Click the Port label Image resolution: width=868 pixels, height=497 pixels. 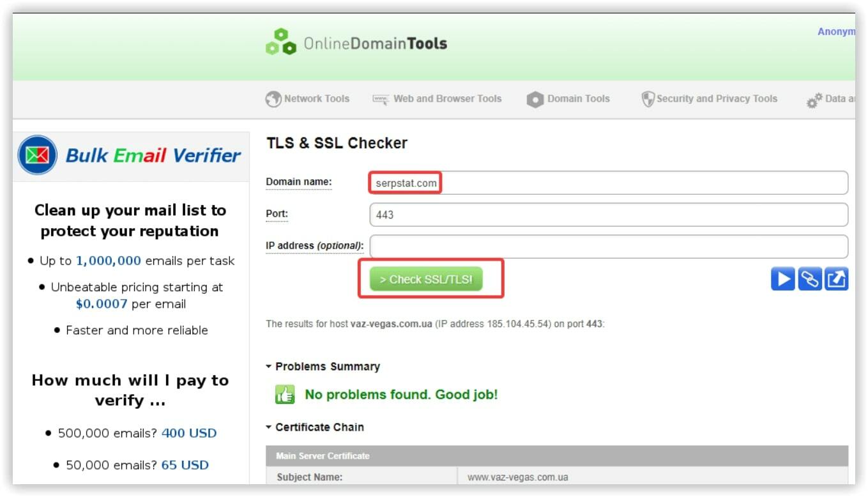[x=277, y=214]
